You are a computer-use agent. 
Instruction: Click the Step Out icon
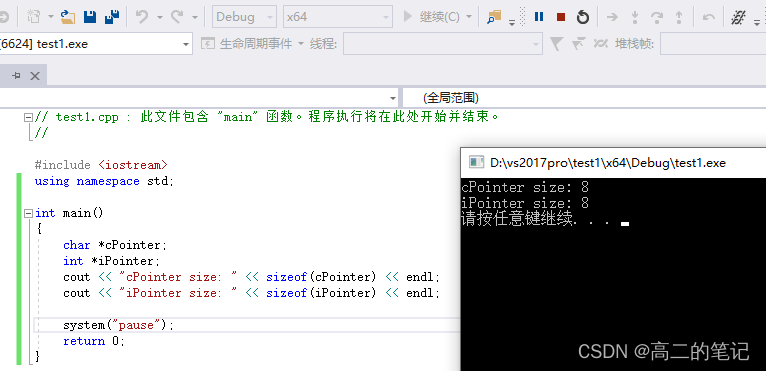click(x=679, y=17)
